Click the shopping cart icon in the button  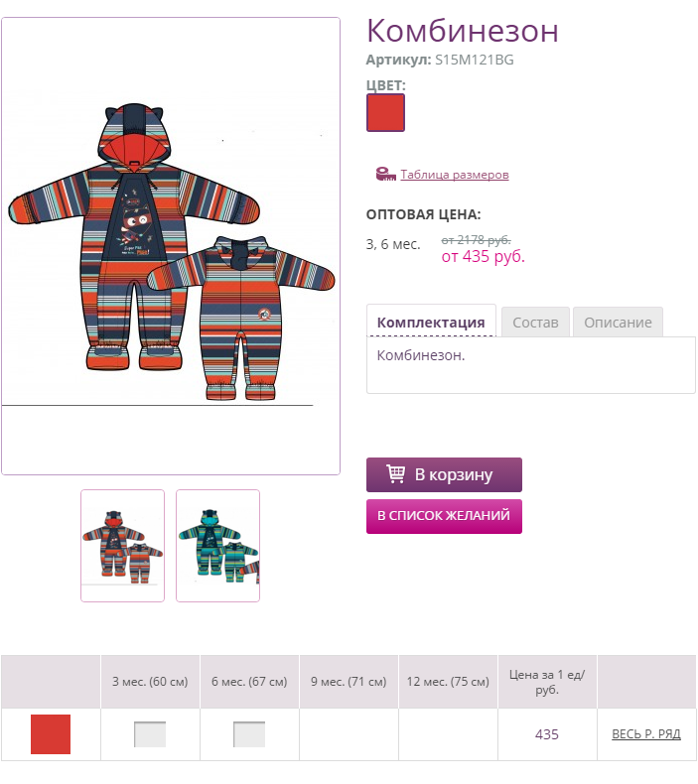pyautogui.click(x=395, y=474)
